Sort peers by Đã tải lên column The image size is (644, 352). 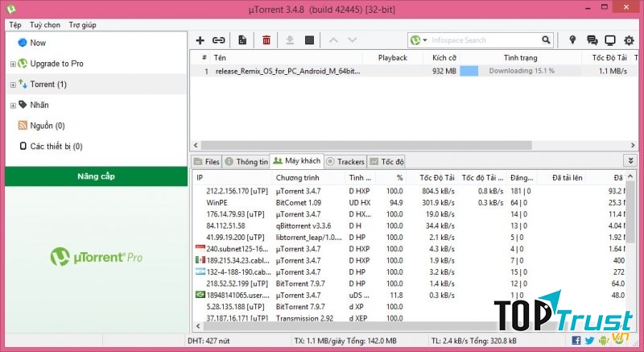coord(568,178)
